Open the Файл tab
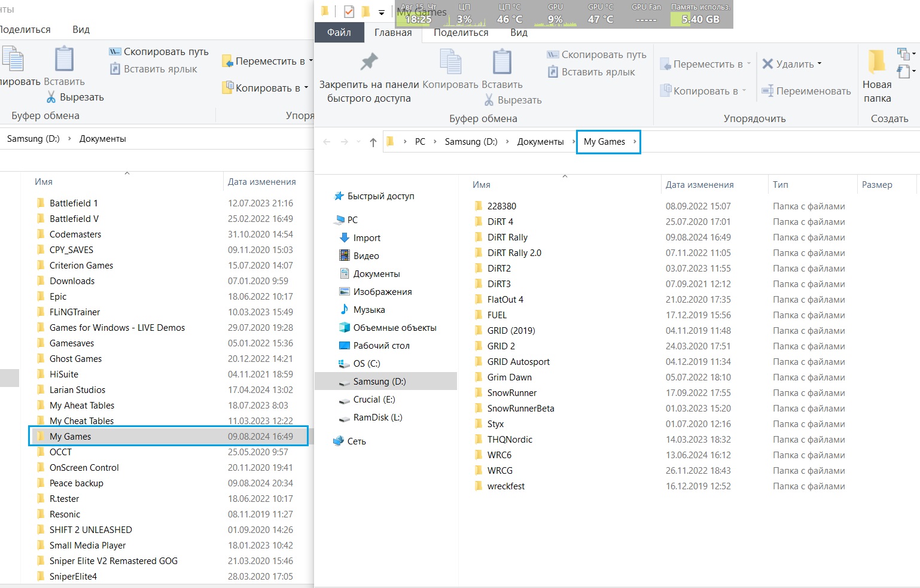920x588 pixels. point(339,32)
